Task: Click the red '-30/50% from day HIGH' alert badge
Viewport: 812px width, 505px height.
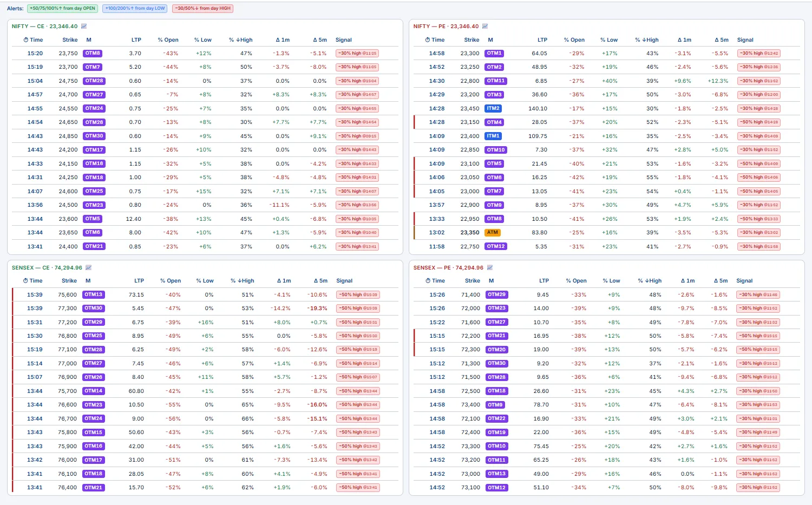Action: point(202,8)
